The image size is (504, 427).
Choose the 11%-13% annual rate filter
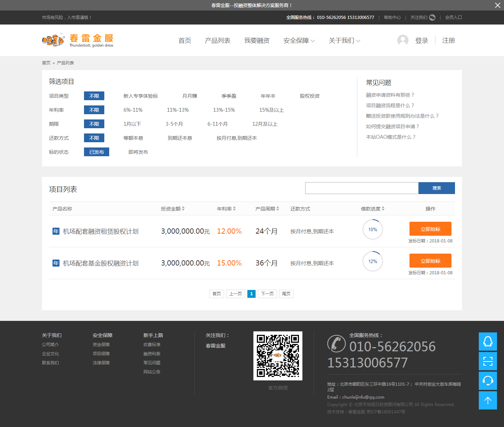[x=178, y=110]
